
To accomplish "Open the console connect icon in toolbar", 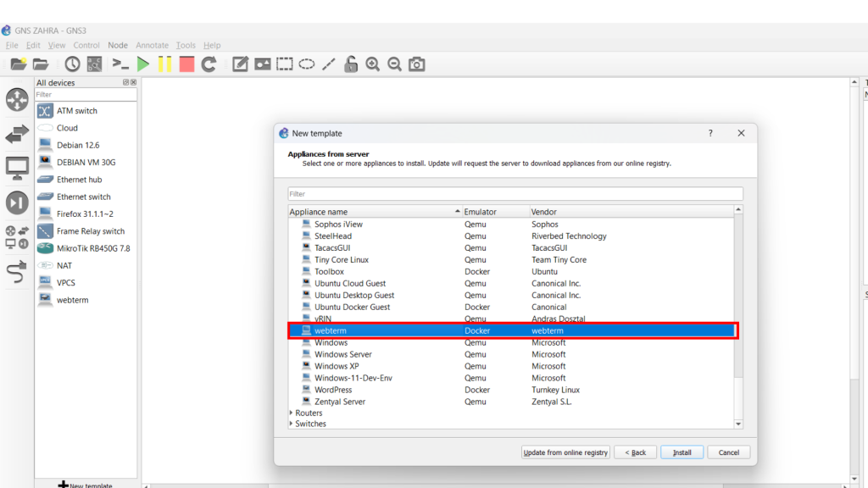I will [x=120, y=64].
